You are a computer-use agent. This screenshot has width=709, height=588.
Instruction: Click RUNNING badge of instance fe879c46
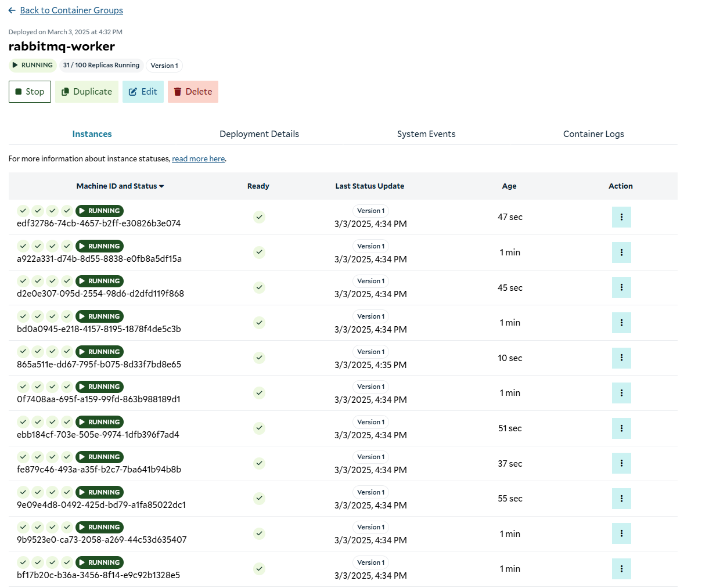(x=100, y=457)
